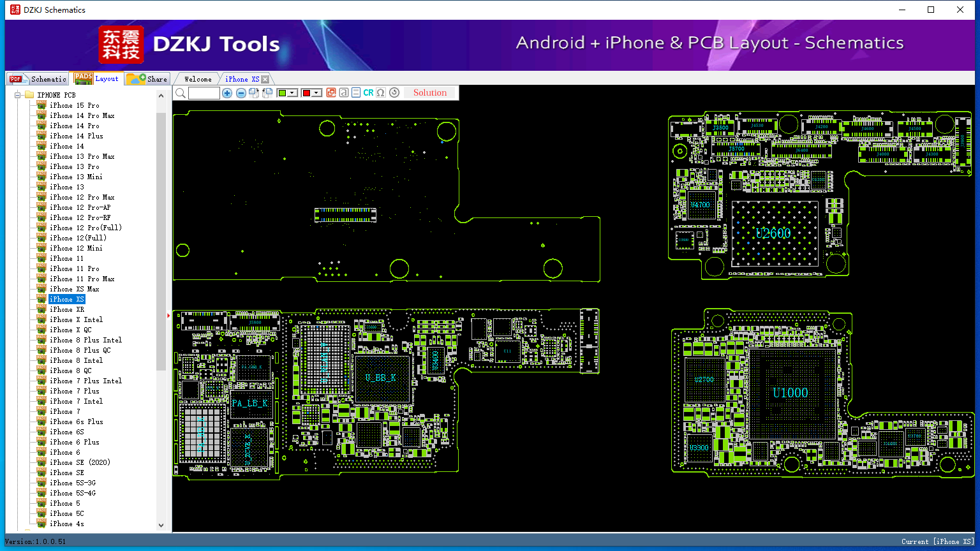Click the PADS icon beside iPhone 6s Plus
The height and width of the screenshot is (551, 980).
coord(41,422)
